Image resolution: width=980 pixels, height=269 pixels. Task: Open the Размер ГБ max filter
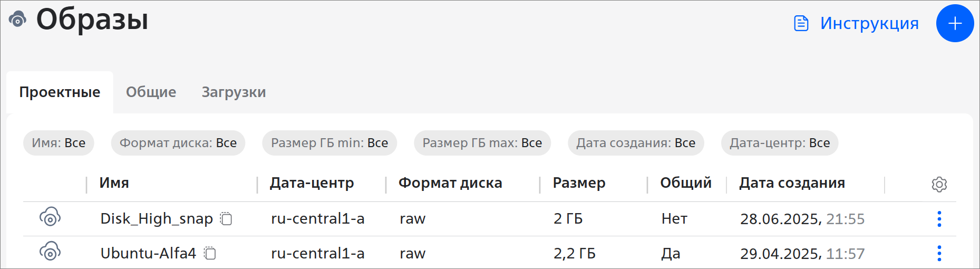(x=482, y=143)
